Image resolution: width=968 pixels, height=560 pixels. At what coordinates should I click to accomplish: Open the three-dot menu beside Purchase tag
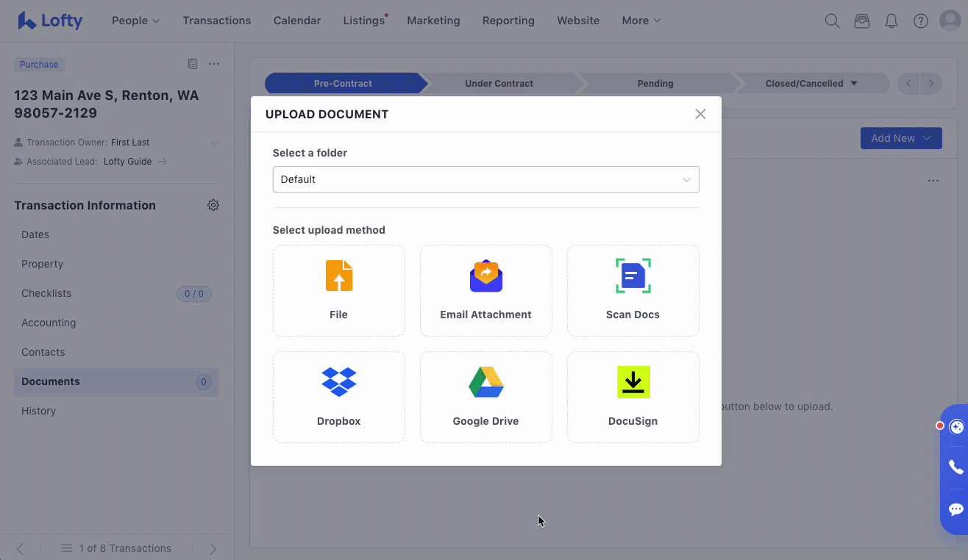click(x=214, y=64)
